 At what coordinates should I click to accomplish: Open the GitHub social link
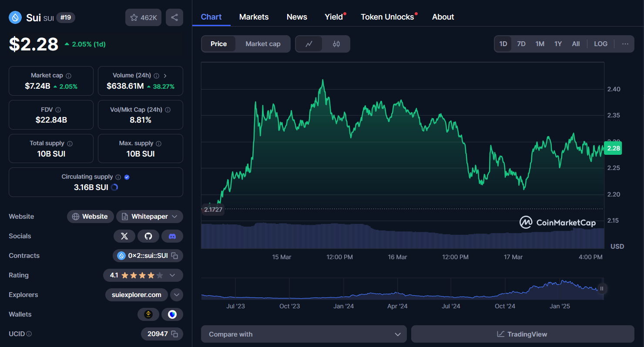pyautogui.click(x=148, y=236)
